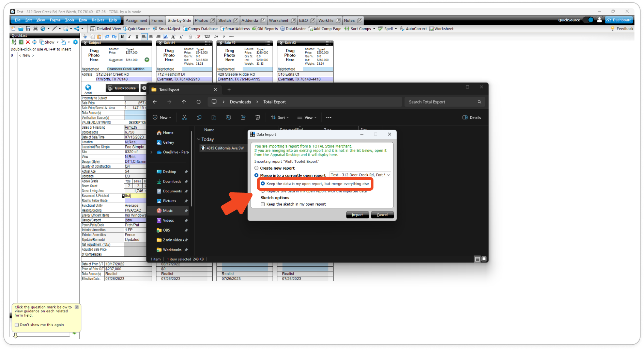The width and height of the screenshot is (644, 350).
Task: Open View dropdown in File Explorer
Action: tap(307, 117)
